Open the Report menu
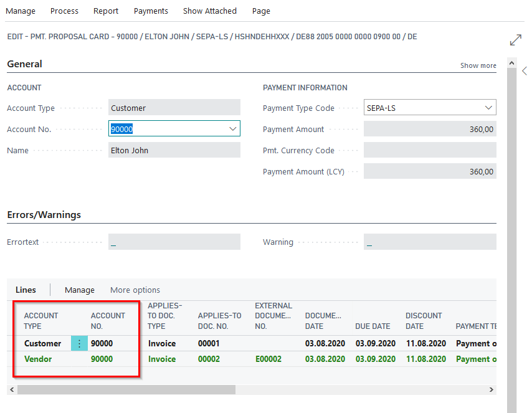The height and width of the screenshot is (413, 532). tap(105, 11)
